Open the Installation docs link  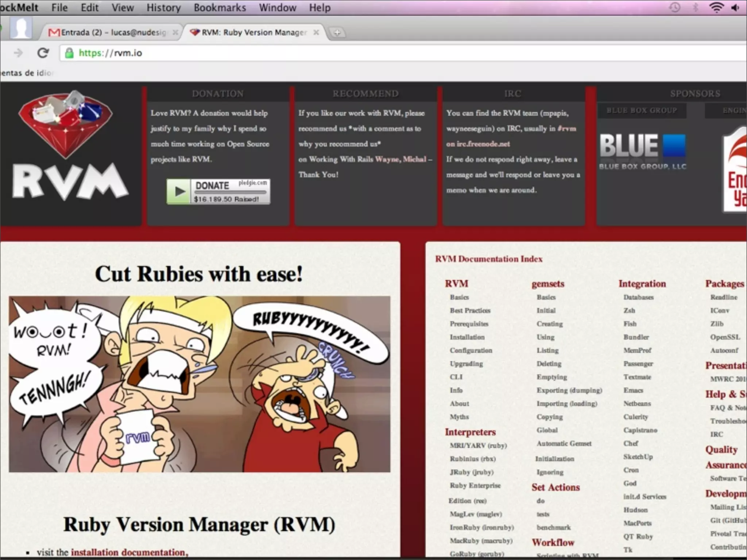point(467,337)
